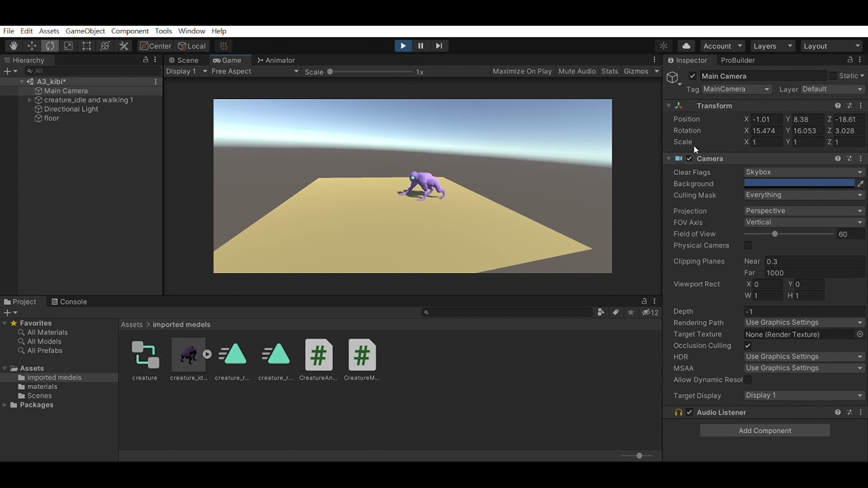Open Culling Mask dropdown
The height and width of the screenshot is (488, 868).
click(804, 195)
